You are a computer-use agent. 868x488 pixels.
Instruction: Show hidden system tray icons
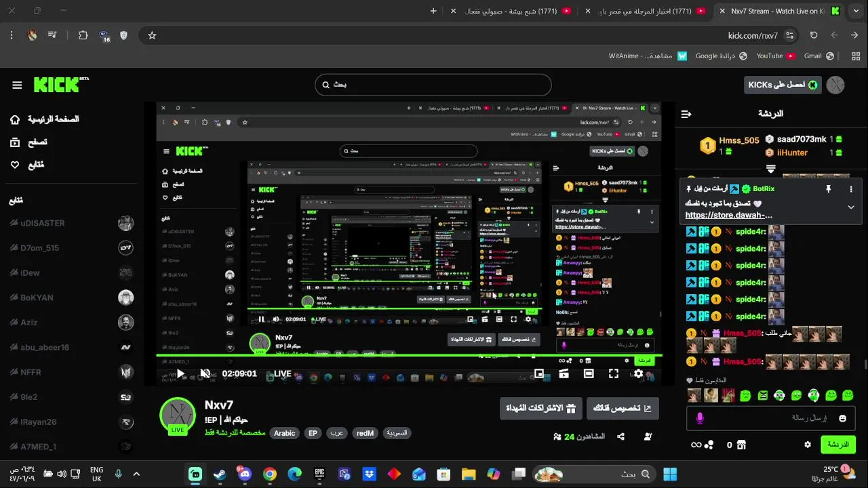tap(136, 474)
